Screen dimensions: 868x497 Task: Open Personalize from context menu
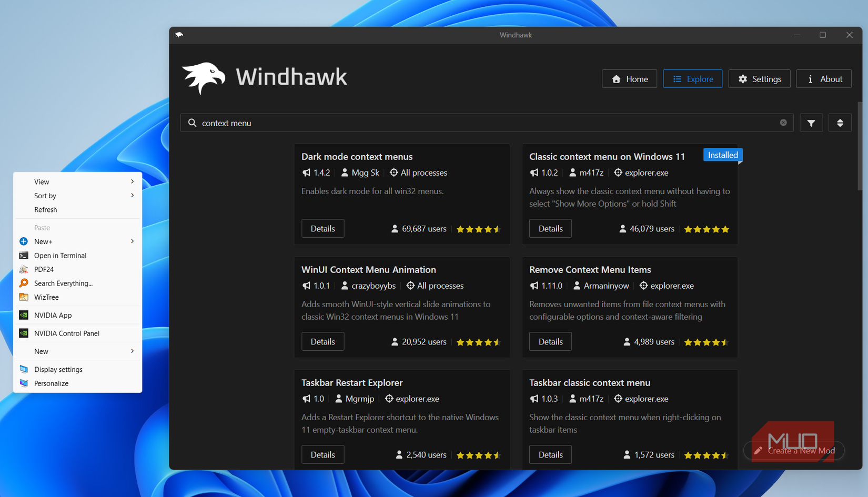pos(77,383)
